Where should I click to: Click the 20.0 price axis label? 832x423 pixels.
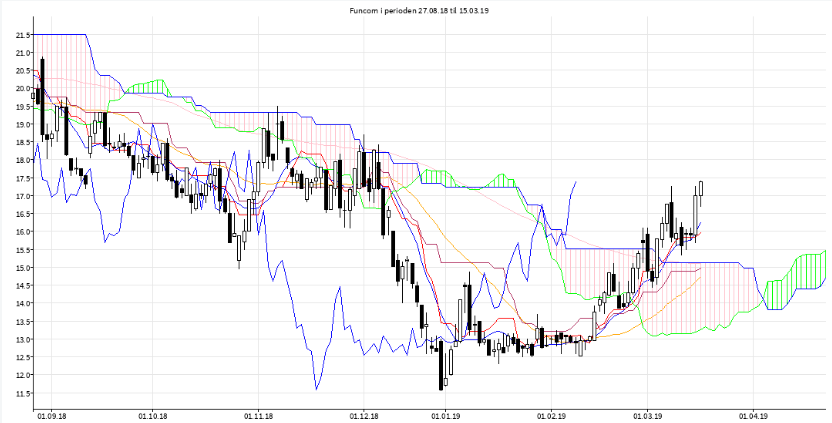22,89
